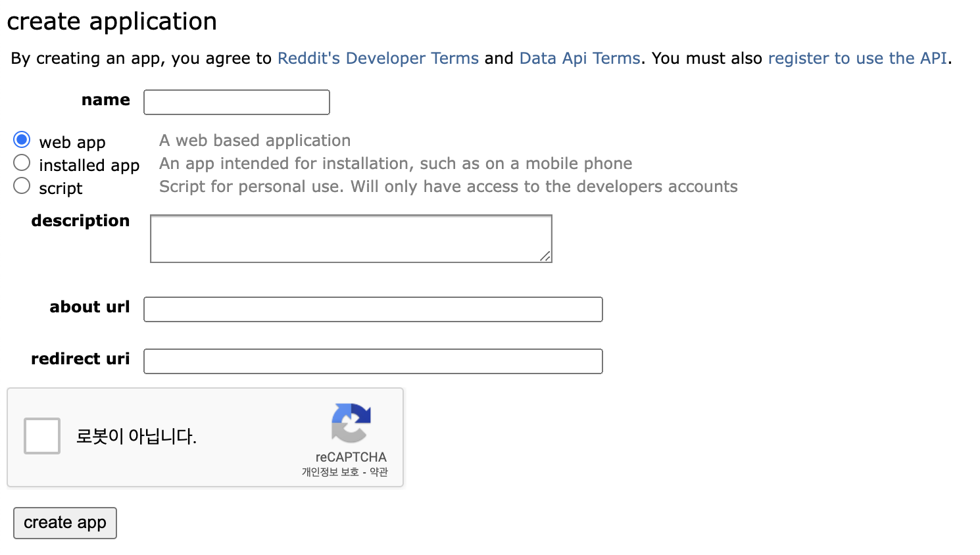
Task: Select the installed app radio button
Action: pos(22,162)
